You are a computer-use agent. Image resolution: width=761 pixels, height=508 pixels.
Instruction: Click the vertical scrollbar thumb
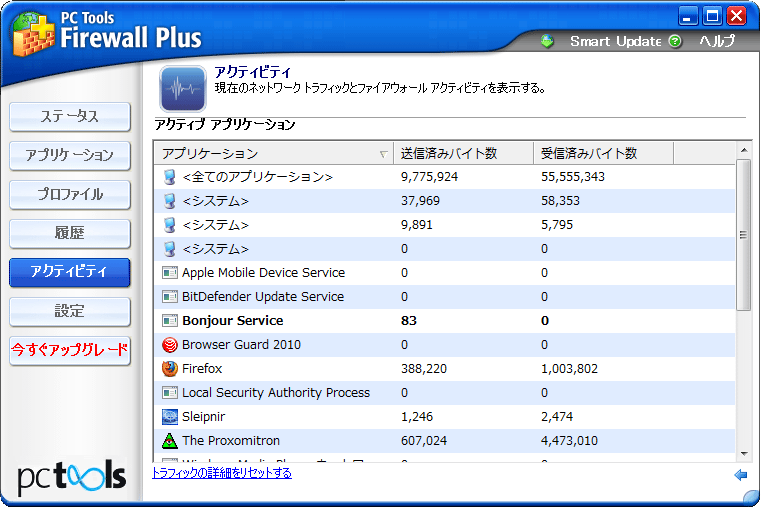[744, 235]
